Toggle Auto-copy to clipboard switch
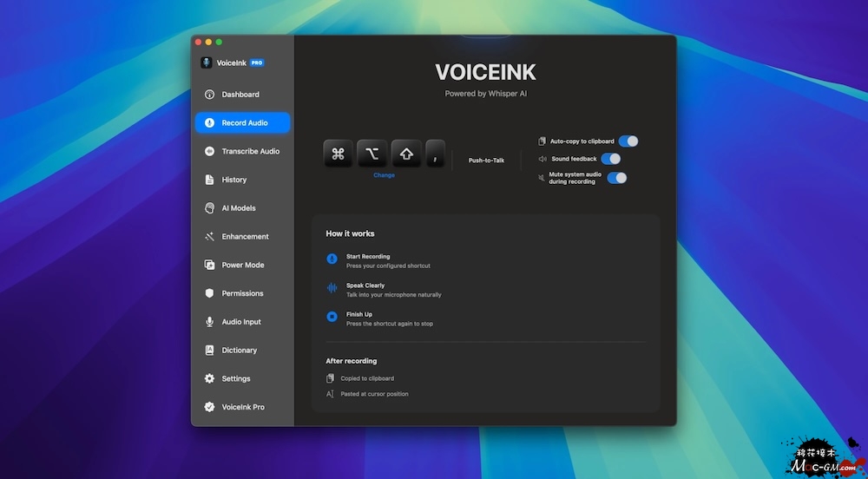The width and height of the screenshot is (868, 479). tap(628, 141)
